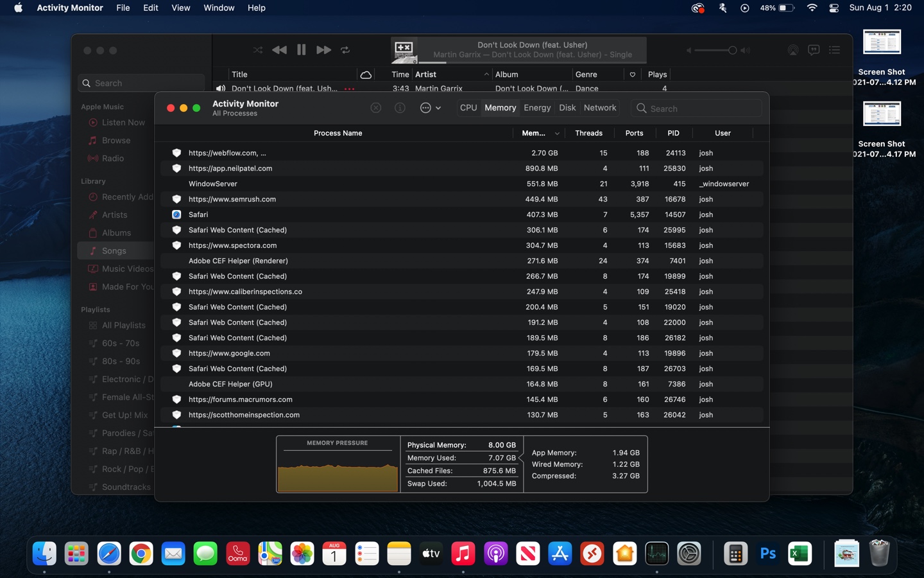Open the Apple menu
The height and width of the screenshot is (578, 924).
coord(18,8)
